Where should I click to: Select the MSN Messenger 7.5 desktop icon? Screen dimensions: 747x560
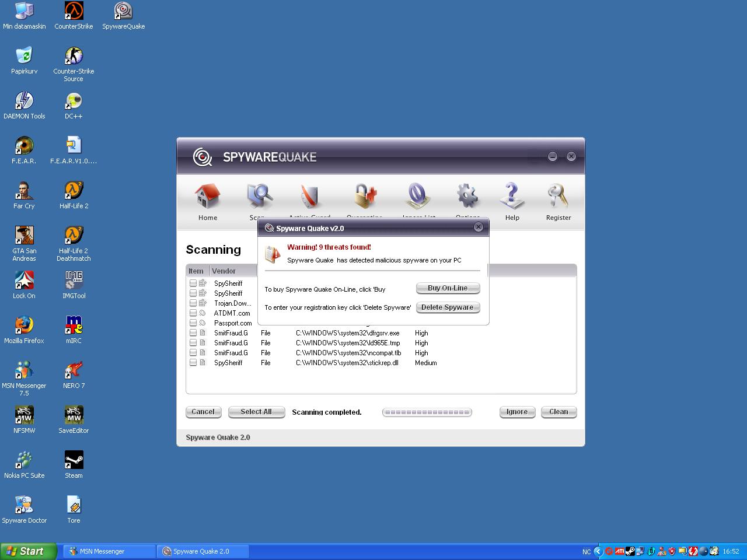[24, 379]
